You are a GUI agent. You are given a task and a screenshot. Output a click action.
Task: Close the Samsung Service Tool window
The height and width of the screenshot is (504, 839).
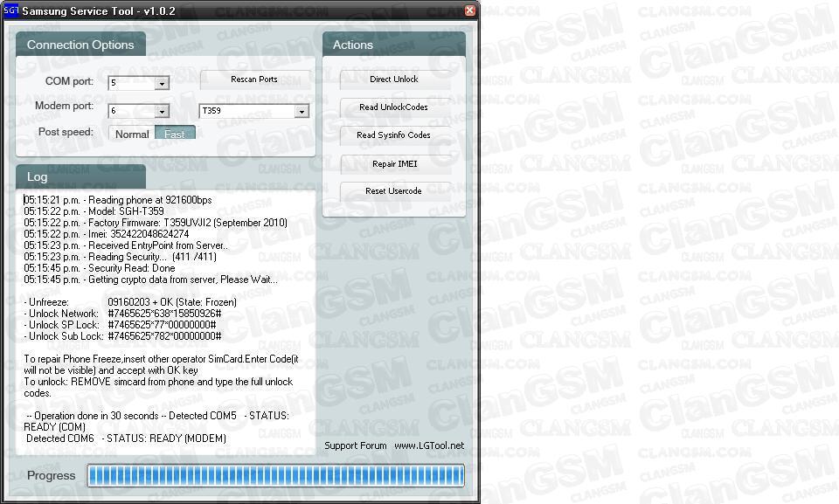tap(470, 10)
